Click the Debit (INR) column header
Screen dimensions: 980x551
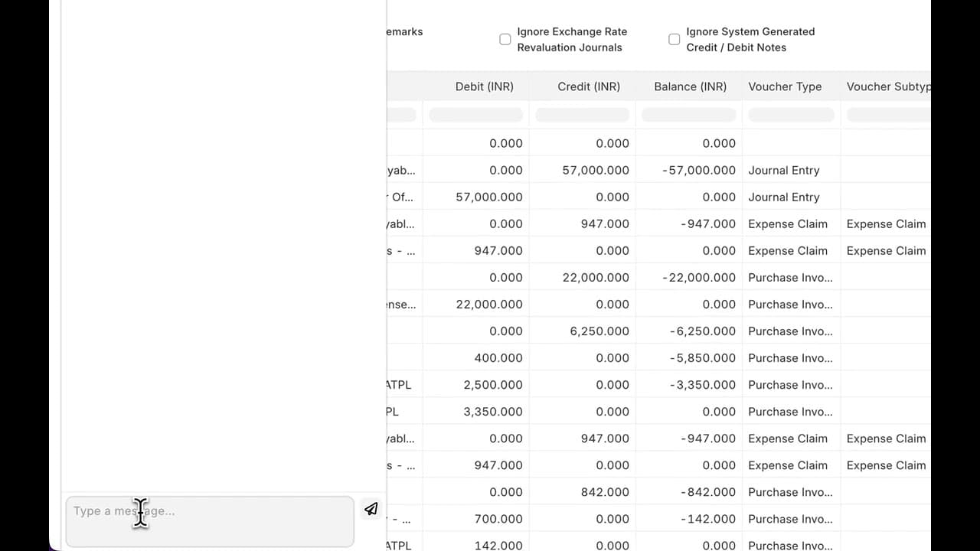click(x=484, y=86)
